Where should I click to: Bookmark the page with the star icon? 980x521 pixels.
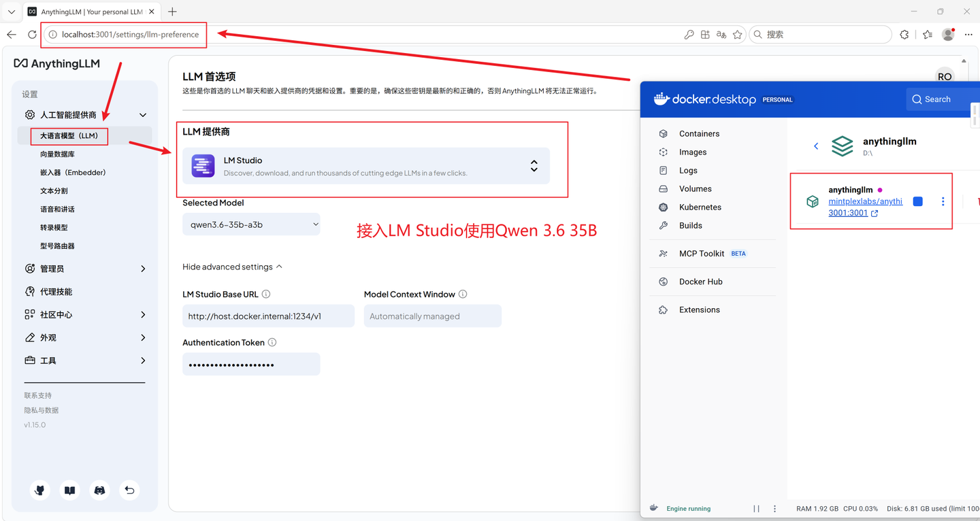738,35
